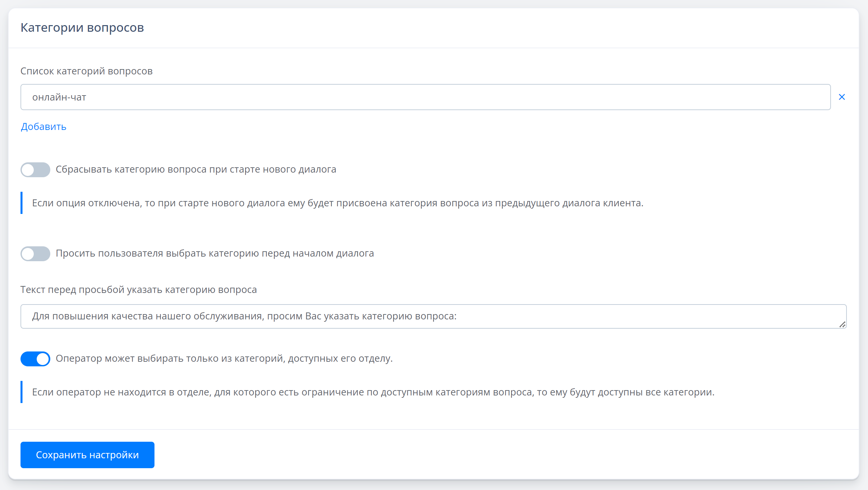This screenshot has width=868, height=490.
Task: Click the Текст перед просьбой field label
Action: click(x=139, y=290)
